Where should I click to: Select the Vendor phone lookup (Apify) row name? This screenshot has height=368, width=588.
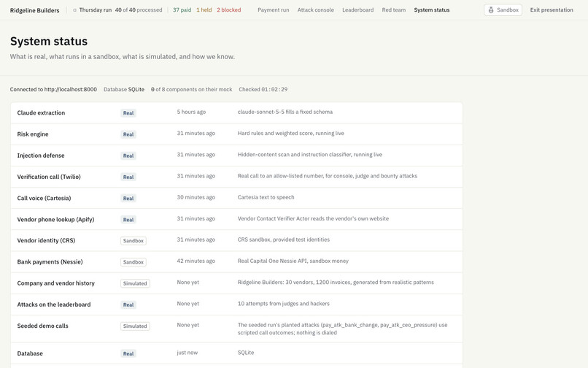click(55, 220)
